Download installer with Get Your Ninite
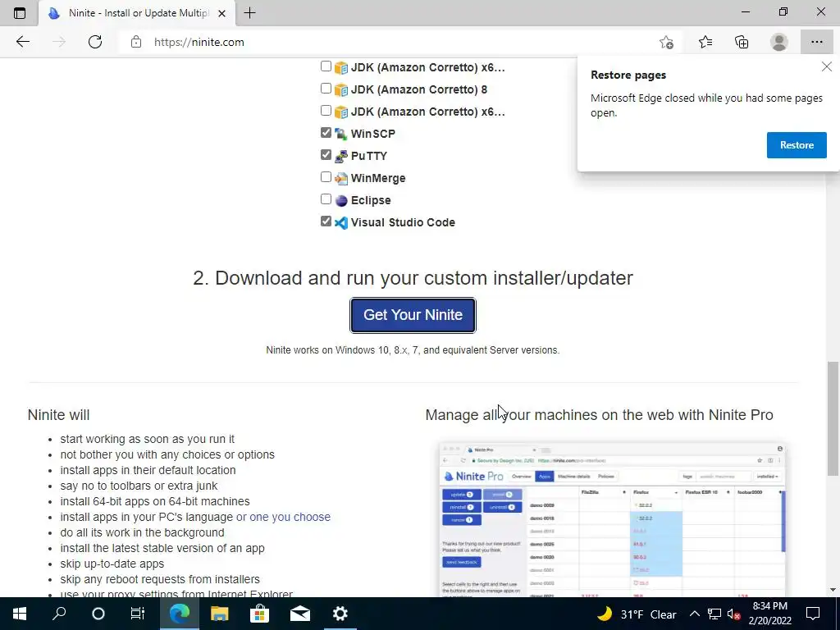 (x=413, y=315)
